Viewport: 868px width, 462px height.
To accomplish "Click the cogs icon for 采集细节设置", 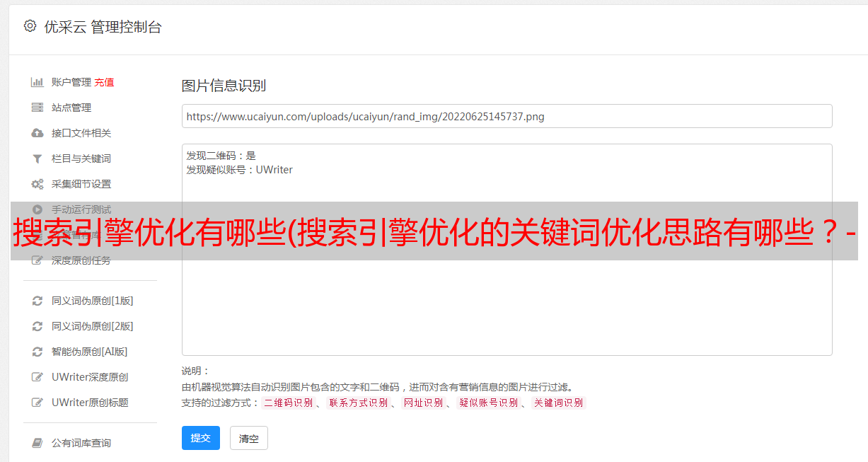I will (37, 184).
